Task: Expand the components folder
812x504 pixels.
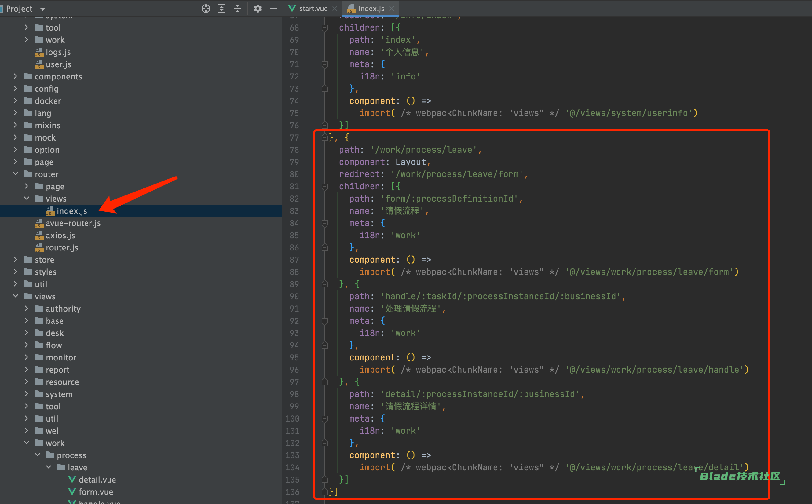Action: pyautogui.click(x=15, y=76)
